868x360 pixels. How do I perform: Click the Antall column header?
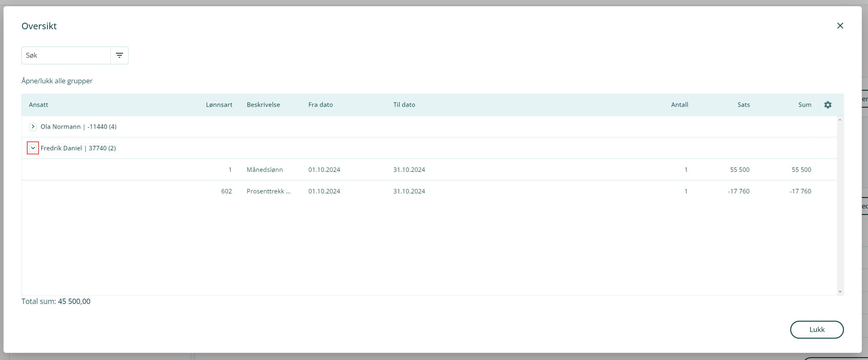pyautogui.click(x=679, y=105)
